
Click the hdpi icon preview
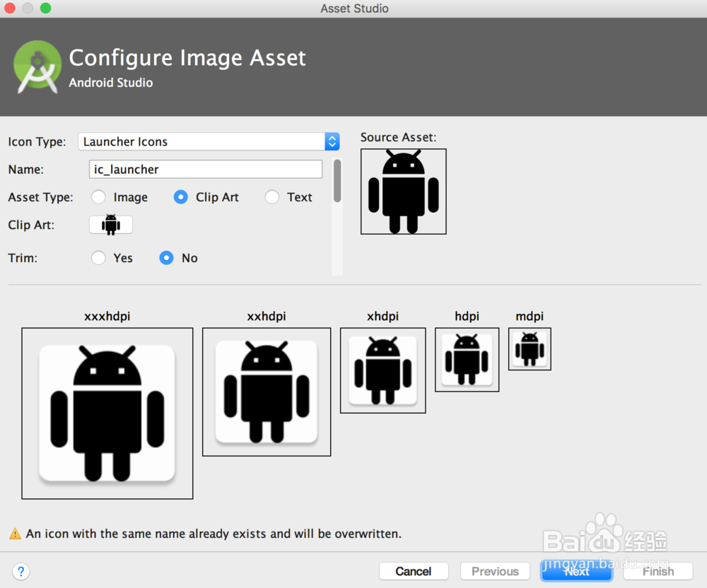click(x=467, y=360)
